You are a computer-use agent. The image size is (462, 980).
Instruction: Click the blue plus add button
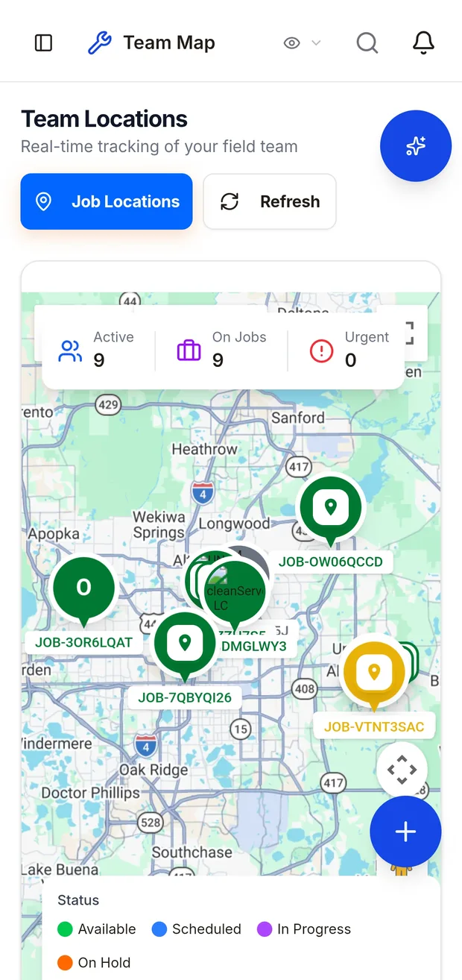tap(405, 832)
